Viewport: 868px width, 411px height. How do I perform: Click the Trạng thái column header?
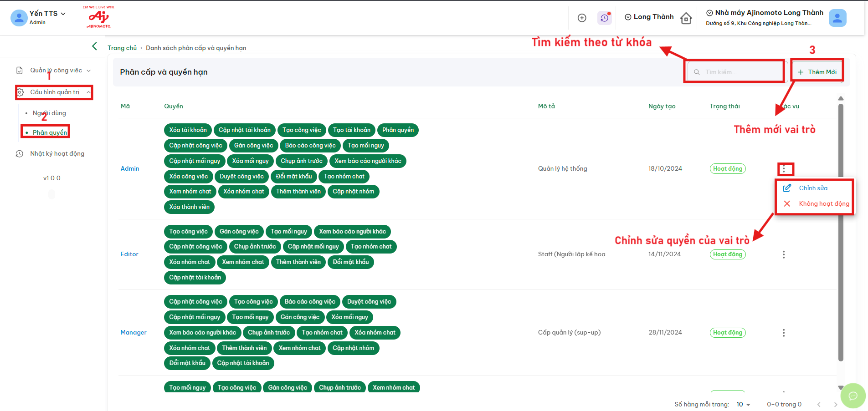724,106
